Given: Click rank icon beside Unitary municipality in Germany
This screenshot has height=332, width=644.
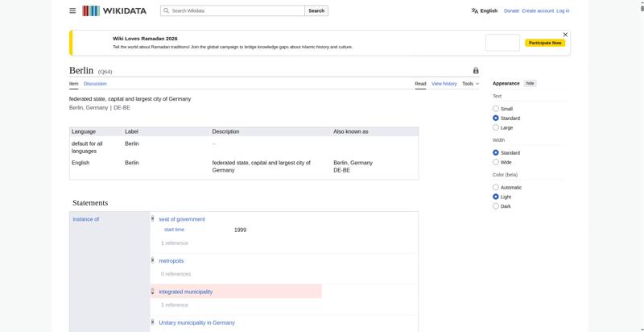Looking at the screenshot, I should [152, 322].
